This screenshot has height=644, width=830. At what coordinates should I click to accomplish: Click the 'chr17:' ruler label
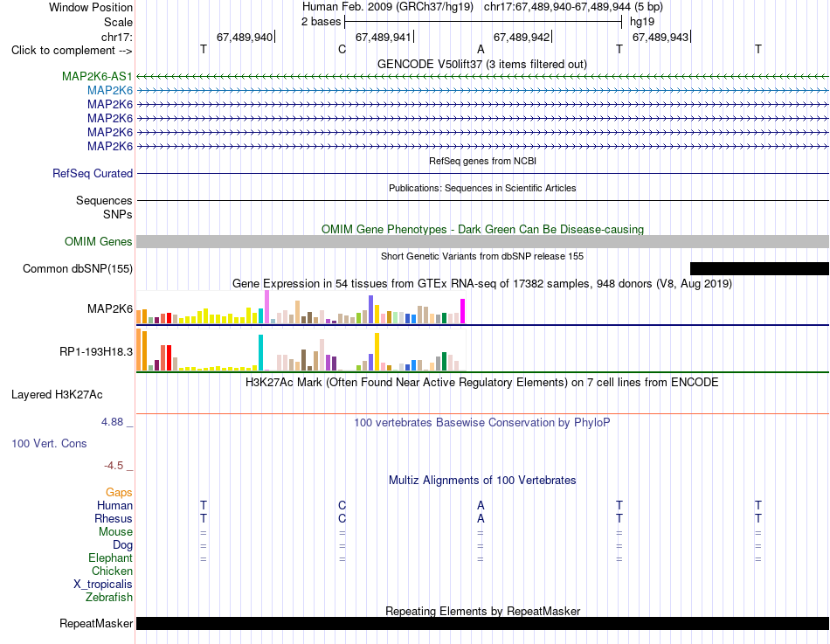tap(116, 37)
